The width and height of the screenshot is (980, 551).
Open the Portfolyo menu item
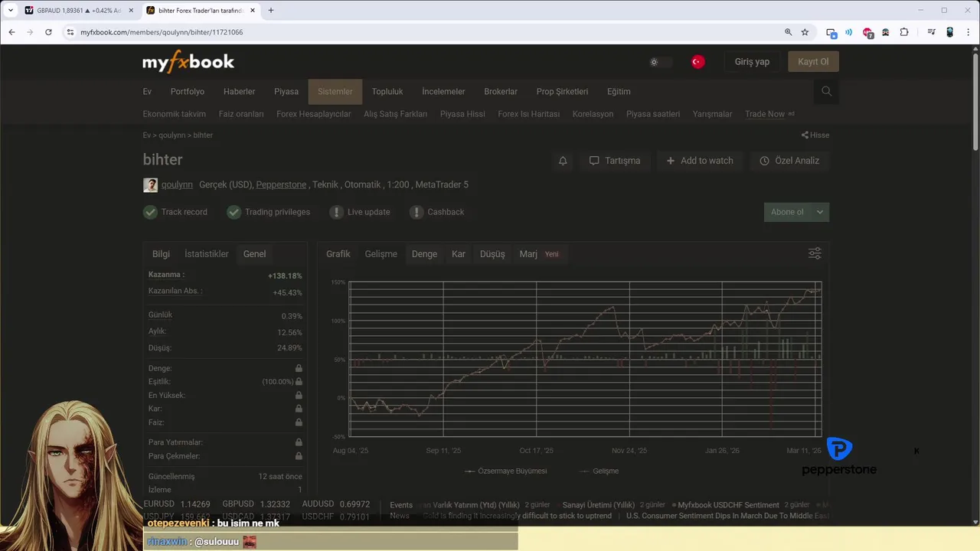[188, 92]
